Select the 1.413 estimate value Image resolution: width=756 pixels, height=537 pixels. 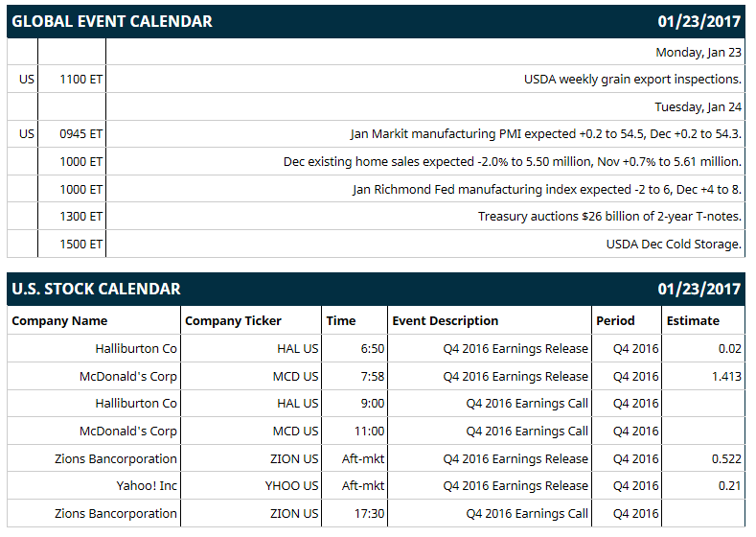coord(726,376)
